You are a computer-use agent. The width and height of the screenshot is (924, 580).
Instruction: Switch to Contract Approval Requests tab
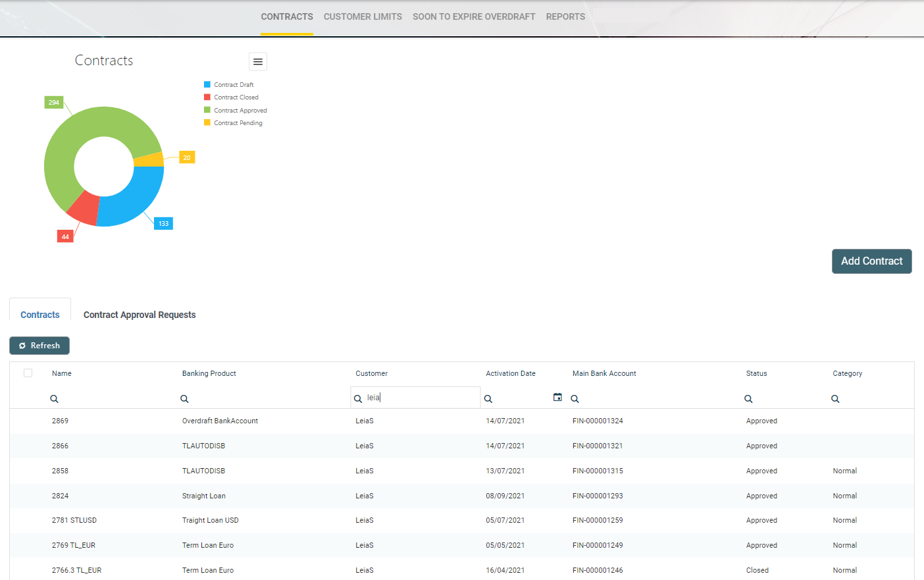point(140,315)
